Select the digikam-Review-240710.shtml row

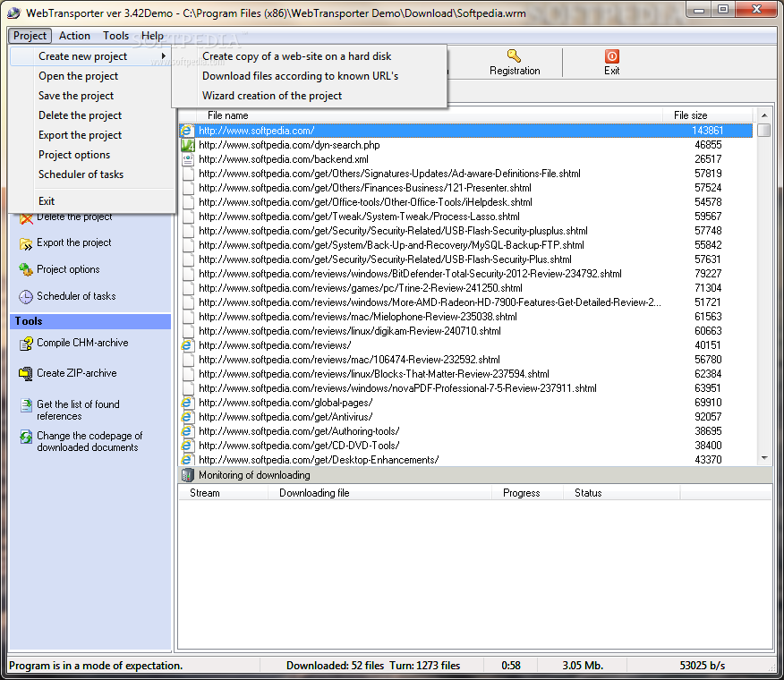[466, 331]
